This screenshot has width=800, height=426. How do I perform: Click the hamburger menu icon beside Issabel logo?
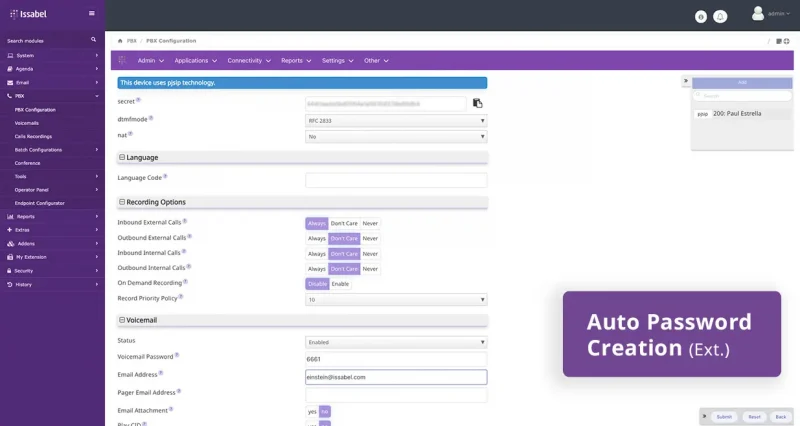point(92,14)
